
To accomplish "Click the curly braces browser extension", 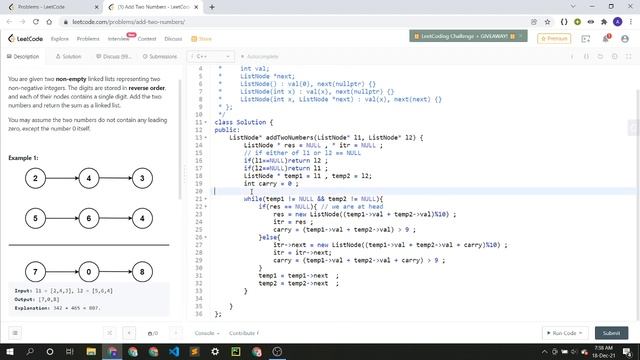I will (564, 22).
